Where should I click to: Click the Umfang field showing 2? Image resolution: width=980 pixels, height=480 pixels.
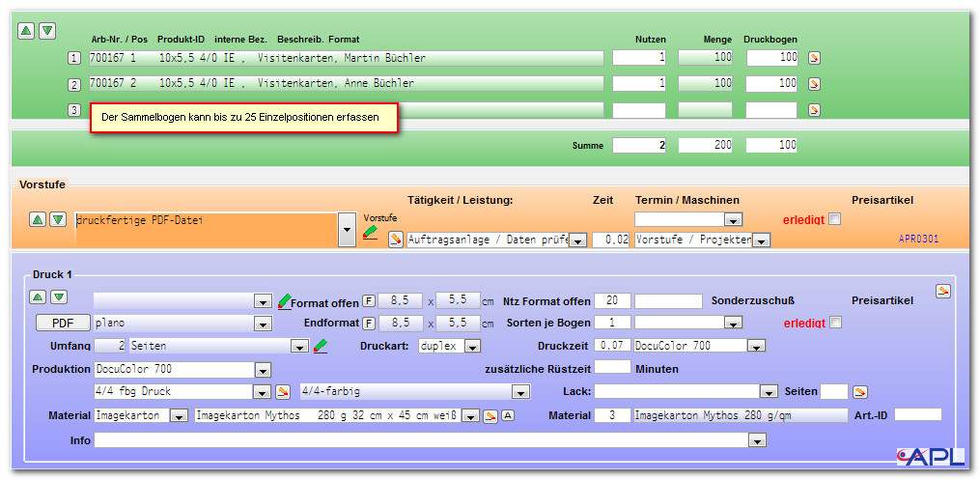[x=110, y=346]
